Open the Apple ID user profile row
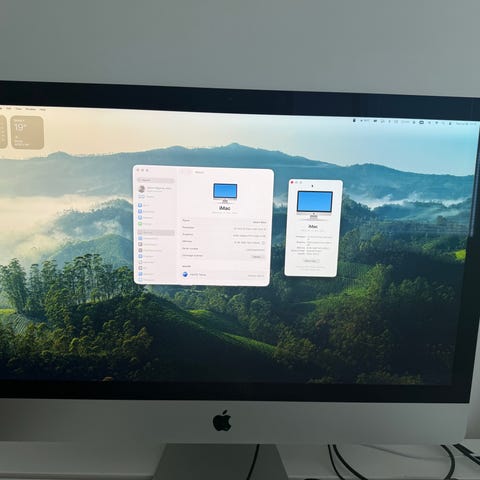Image resolution: width=480 pixels, height=480 pixels. coord(156,189)
